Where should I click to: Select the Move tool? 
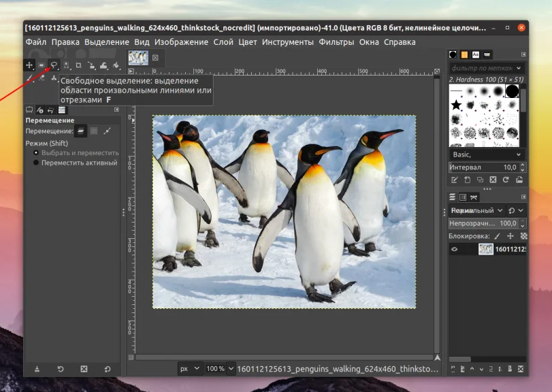point(29,65)
